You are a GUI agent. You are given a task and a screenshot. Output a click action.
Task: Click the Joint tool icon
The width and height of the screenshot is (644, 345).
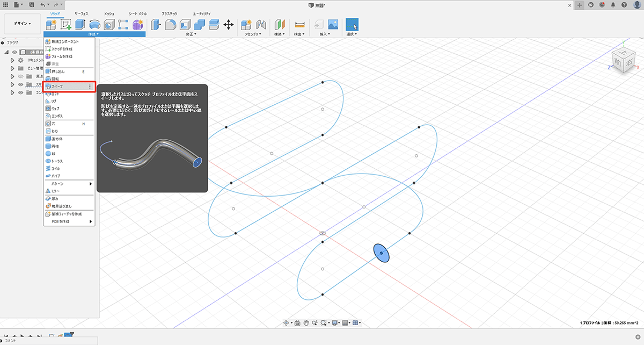pyautogui.click(x=261, y=24)
